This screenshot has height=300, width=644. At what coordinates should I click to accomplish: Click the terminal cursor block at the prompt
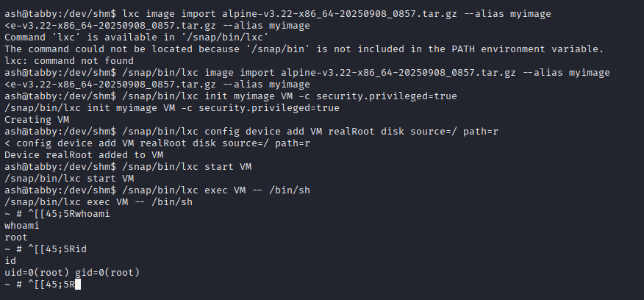click(x=78, y=284)
